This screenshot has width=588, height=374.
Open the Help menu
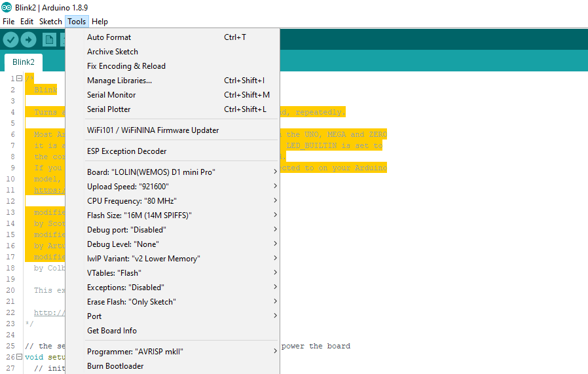pos(100,22)
